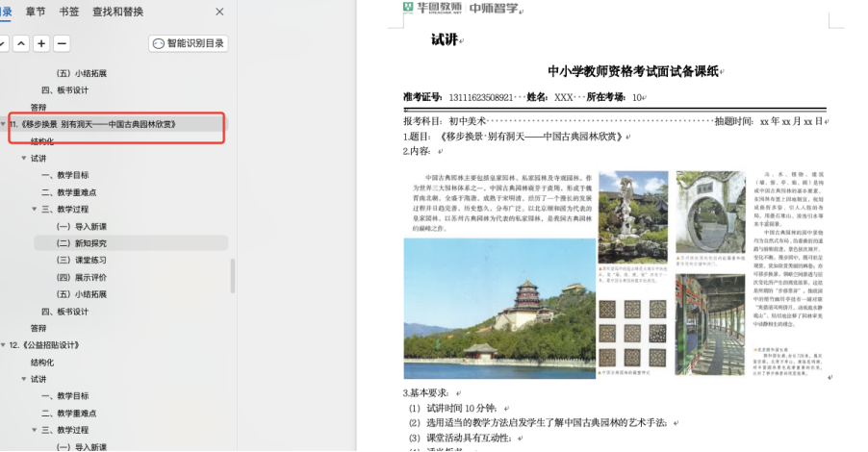Click the up-arrow icon in outline toolbar
Screen dimensions: 868x452
20,43
